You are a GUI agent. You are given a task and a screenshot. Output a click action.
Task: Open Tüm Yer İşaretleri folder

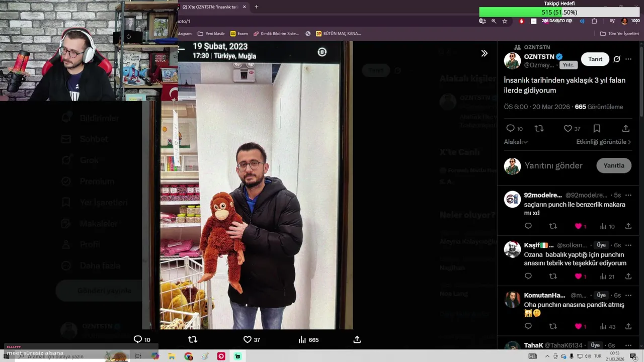[x=619, y=34]
